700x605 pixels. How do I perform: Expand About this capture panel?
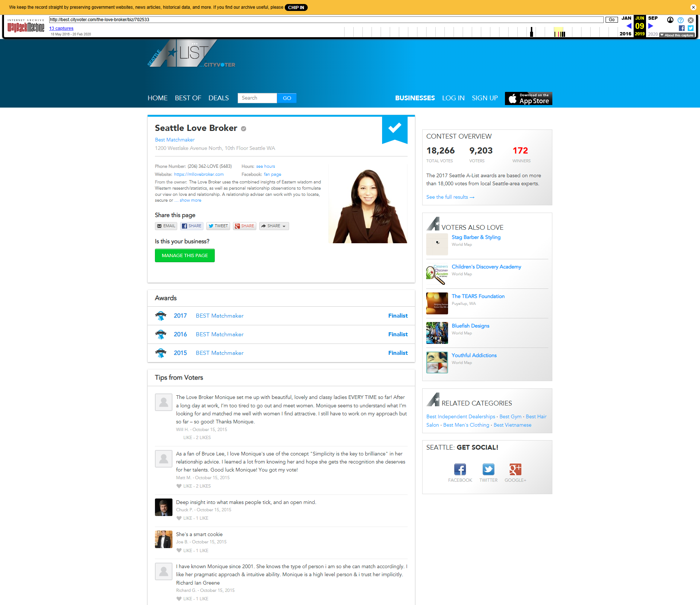(677, 35)
